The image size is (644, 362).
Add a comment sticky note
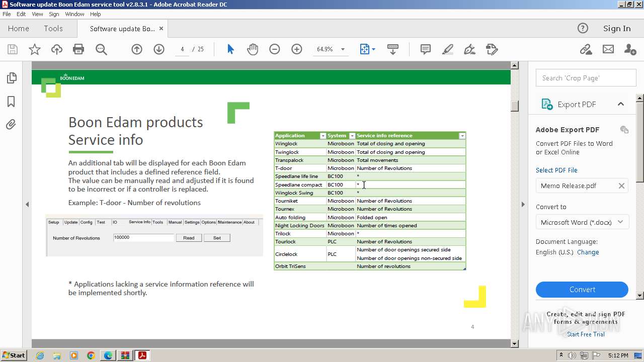(425, 49)
